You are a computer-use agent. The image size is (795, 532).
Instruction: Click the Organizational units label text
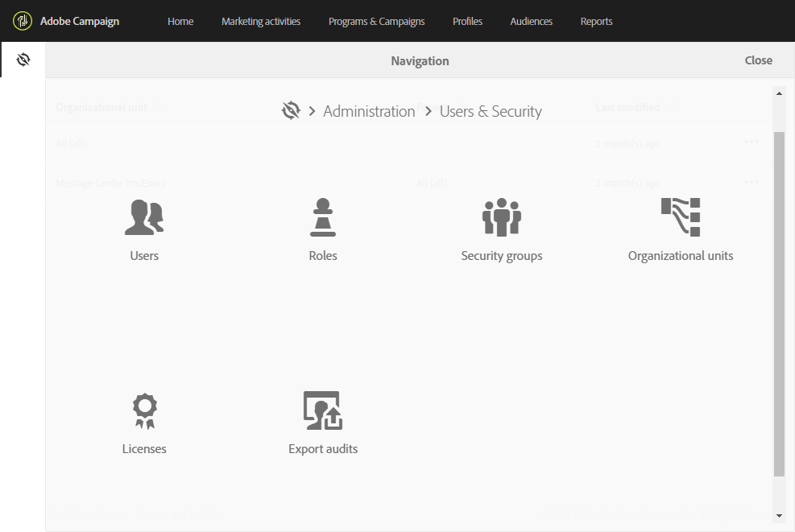(x=681, y=256)
